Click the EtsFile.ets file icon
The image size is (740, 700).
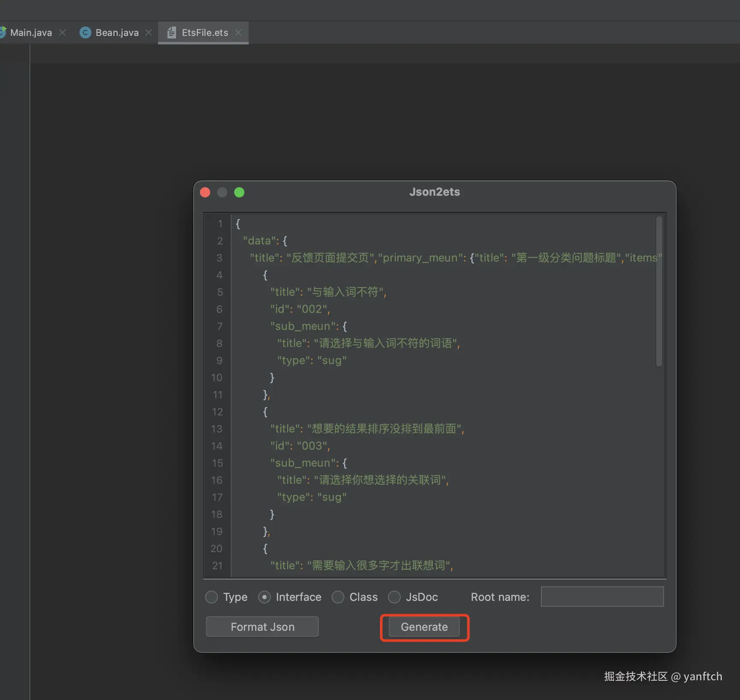pos(171,32)
